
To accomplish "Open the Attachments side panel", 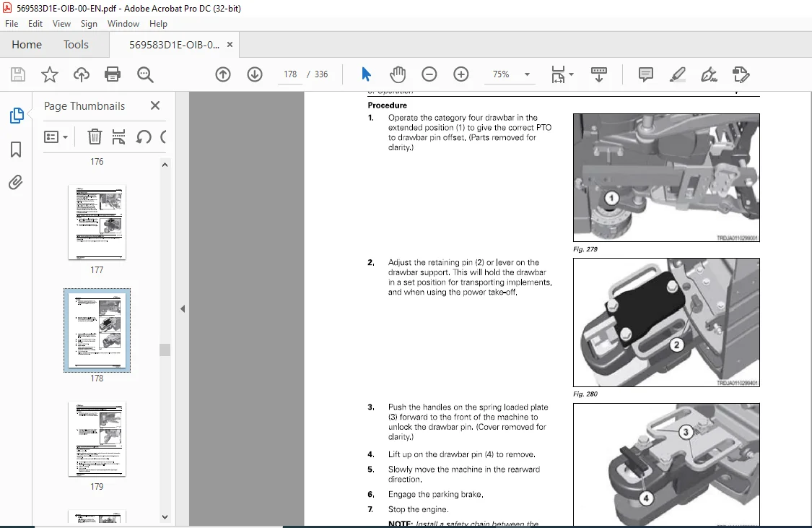I will click(x=16, y=183).
